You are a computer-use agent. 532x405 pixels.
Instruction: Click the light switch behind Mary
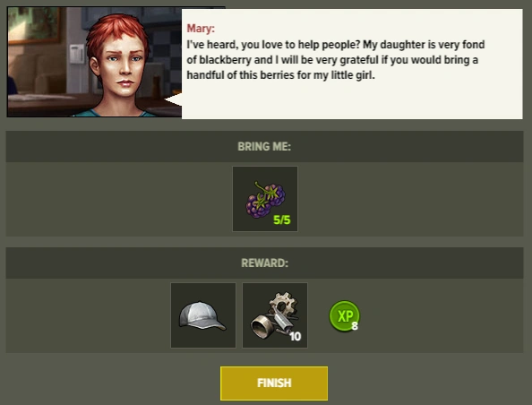coord(77,54)
